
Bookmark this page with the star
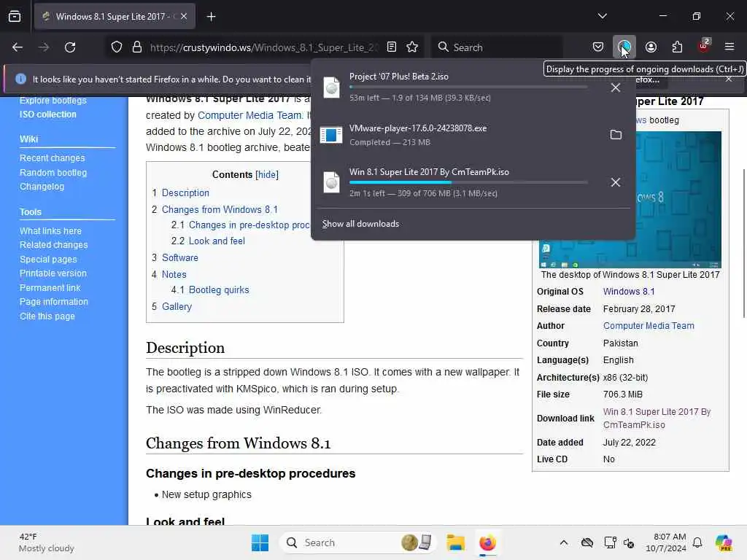(x=412, y=47)
